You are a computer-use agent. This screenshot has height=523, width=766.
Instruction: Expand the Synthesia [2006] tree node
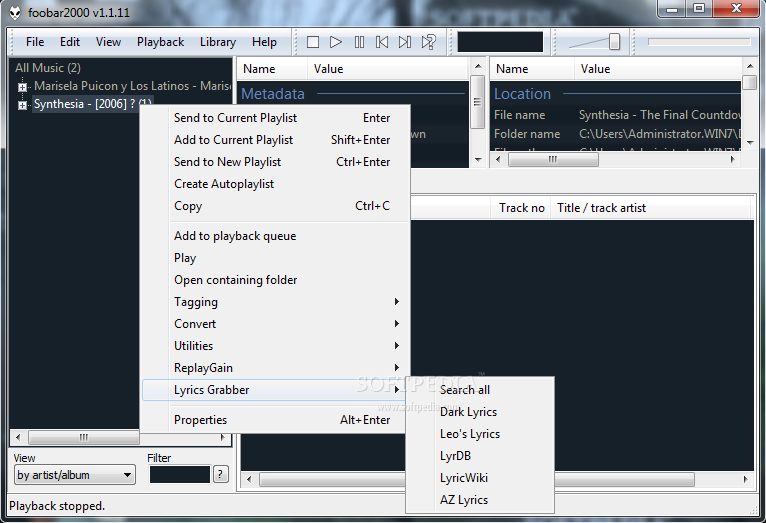pyautogui.click(x=22, y=105)
